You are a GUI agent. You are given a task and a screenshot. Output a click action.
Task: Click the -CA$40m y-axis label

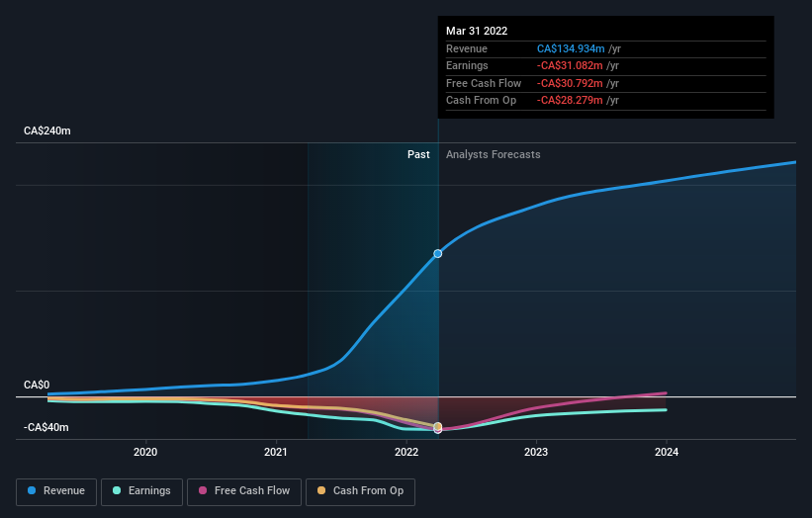[46, 427]
